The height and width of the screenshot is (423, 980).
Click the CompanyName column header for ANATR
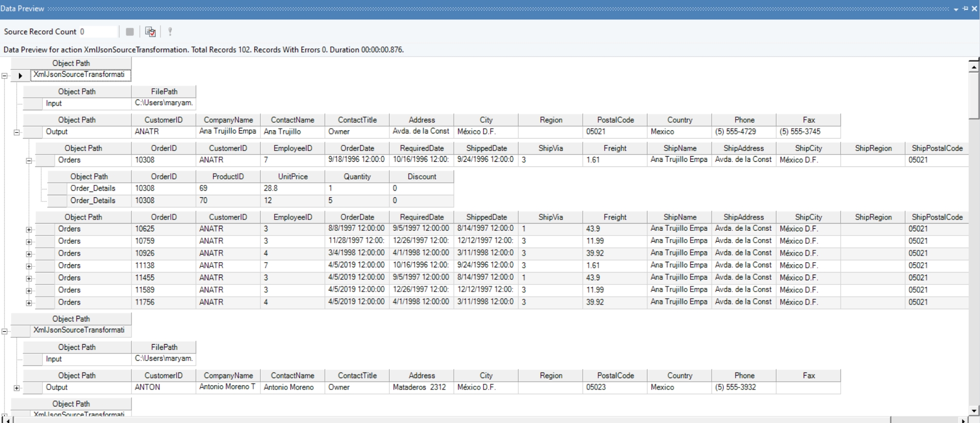pyautogui.click(x=228, y=120)
